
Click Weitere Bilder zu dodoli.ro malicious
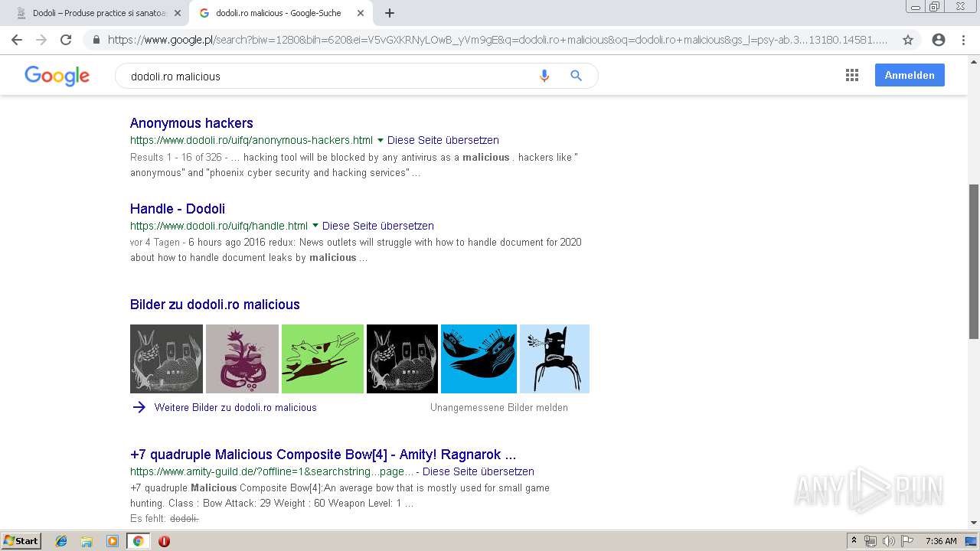click(x=235, y=408)
